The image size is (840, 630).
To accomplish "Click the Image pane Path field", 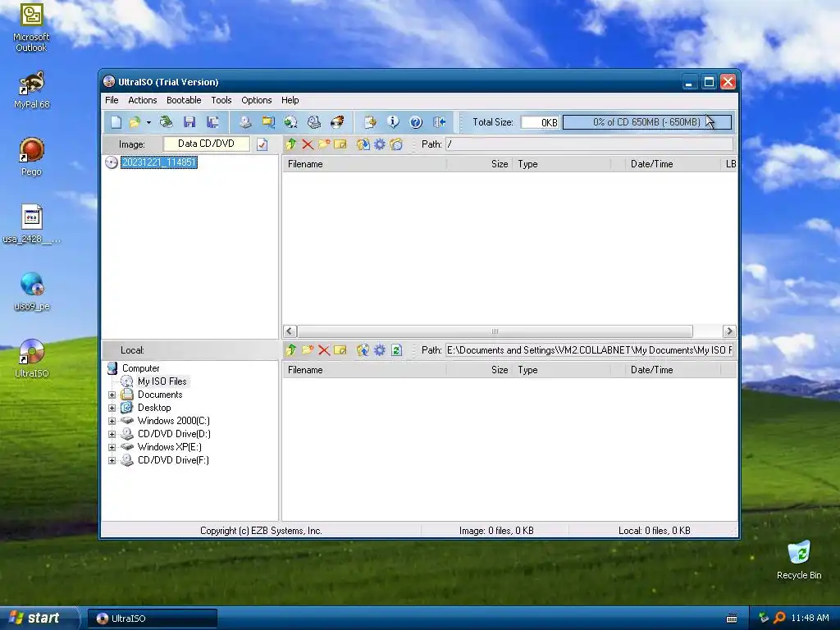I will pyautogui.click(x=589, y=144).
